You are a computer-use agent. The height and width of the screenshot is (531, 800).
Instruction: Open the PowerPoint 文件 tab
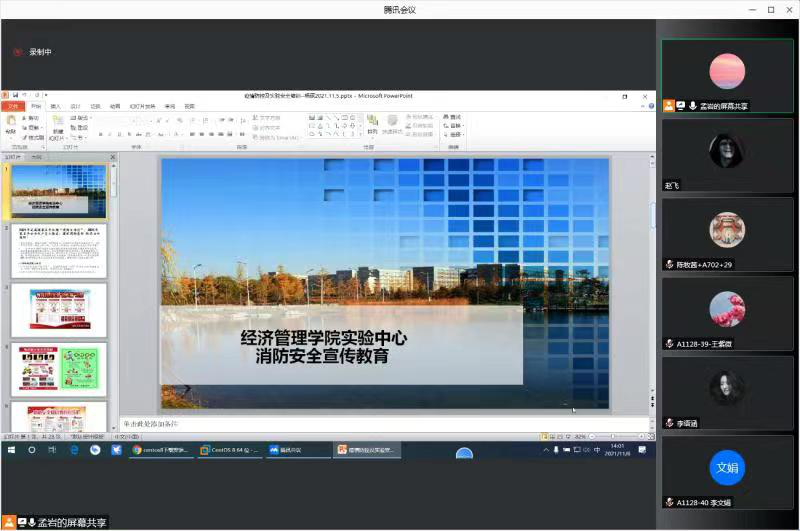point(13,106)
